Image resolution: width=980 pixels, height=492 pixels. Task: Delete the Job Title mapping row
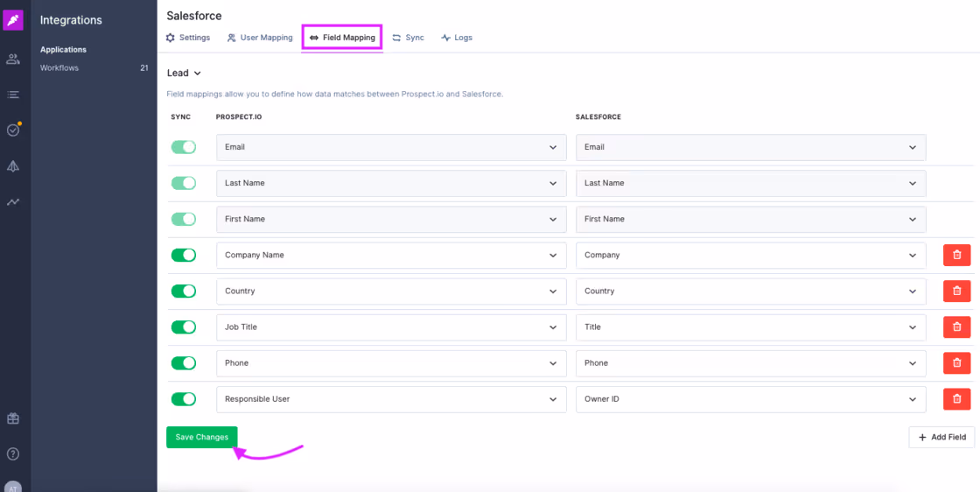point(956,327)
